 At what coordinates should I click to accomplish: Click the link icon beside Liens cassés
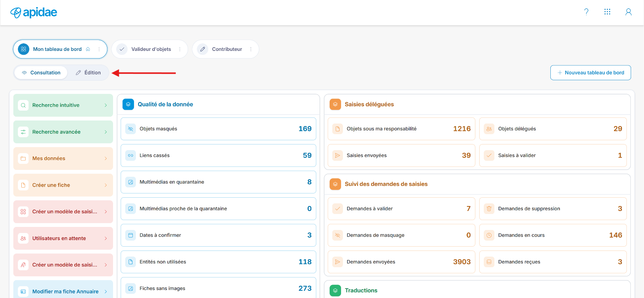click(131, 155)
